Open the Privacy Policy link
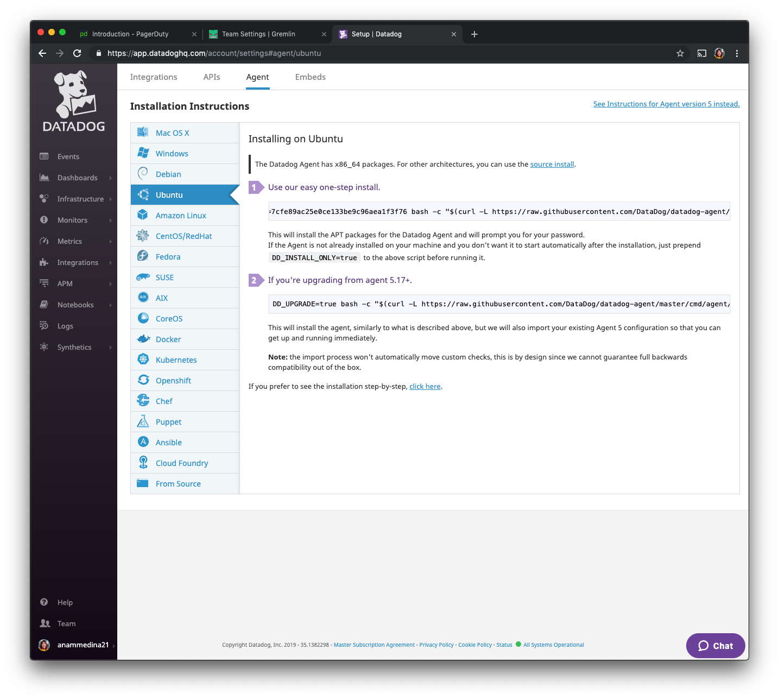The height and width of the screenshot is (700, 779). pyautogui.click(x=436, y=645)
